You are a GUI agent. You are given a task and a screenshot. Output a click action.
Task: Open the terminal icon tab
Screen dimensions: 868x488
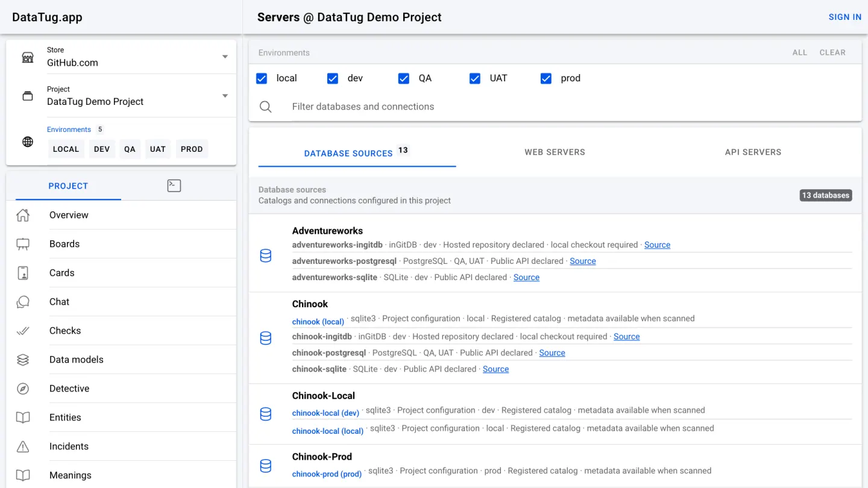[174, 186]
